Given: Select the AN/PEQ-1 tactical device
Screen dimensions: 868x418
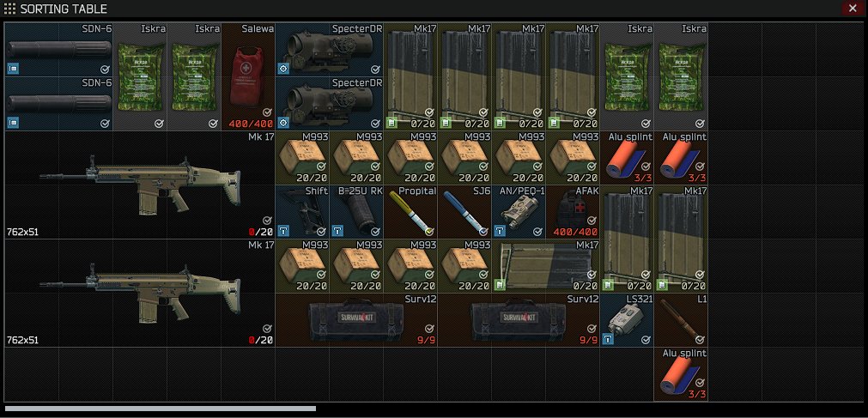Looking at the screenshot, I should 519,212.
